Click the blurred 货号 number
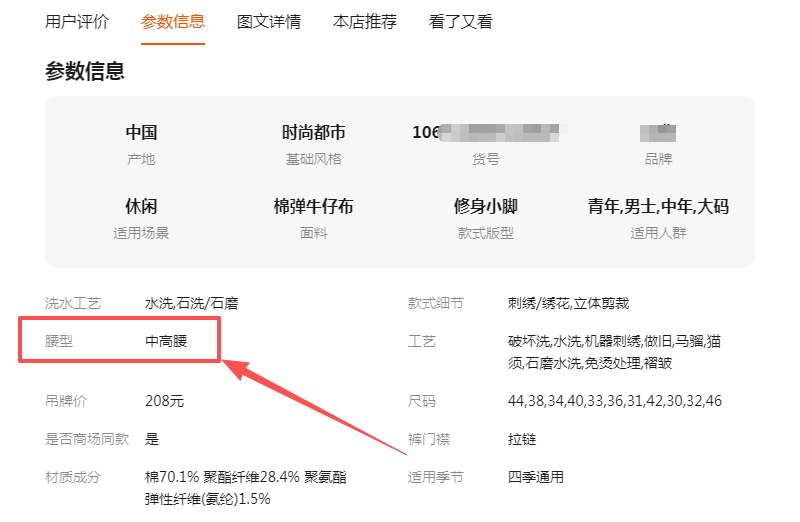 tap(489, 132)
